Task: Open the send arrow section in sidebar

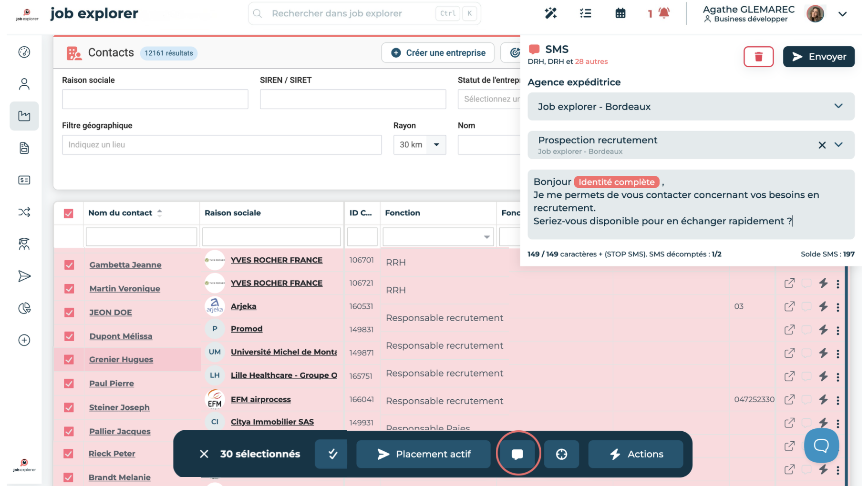Action: (24, 276)
